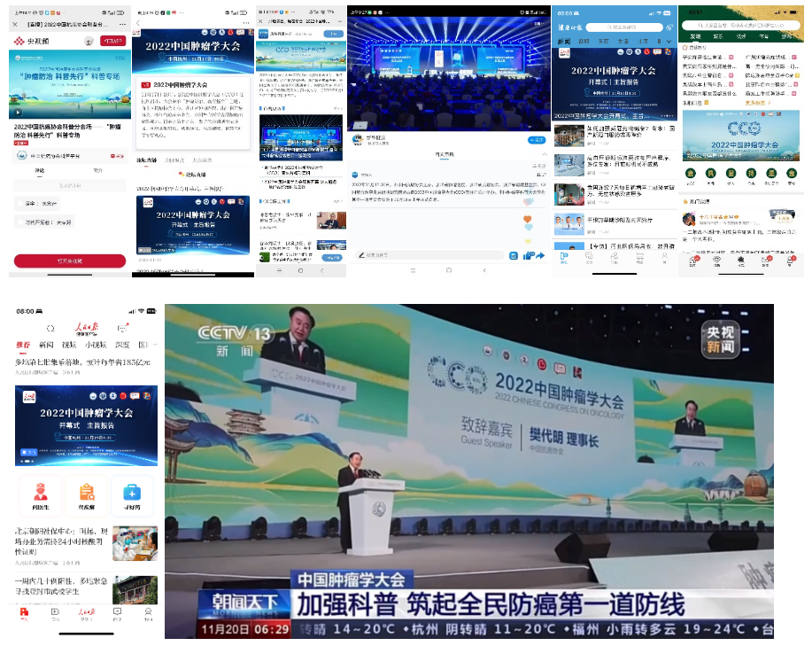
Task: Switch to the 简介 tab
Action: click(98, 170)
